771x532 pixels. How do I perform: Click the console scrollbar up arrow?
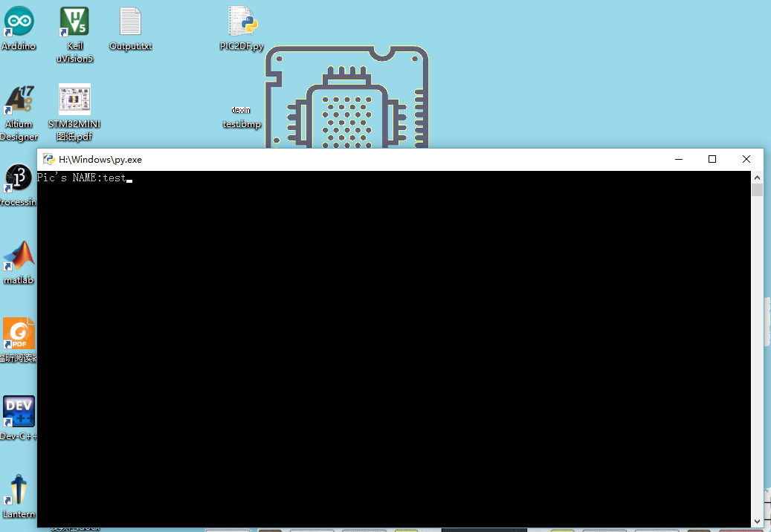coord(757,177)
